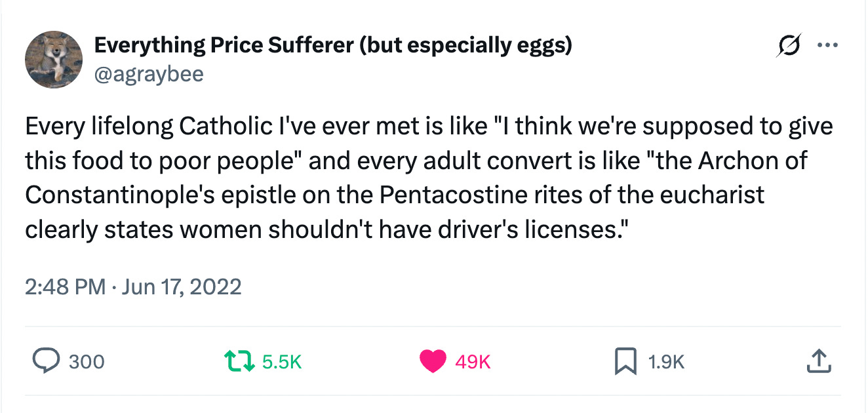Click the upward share arrow

(818, 361)
